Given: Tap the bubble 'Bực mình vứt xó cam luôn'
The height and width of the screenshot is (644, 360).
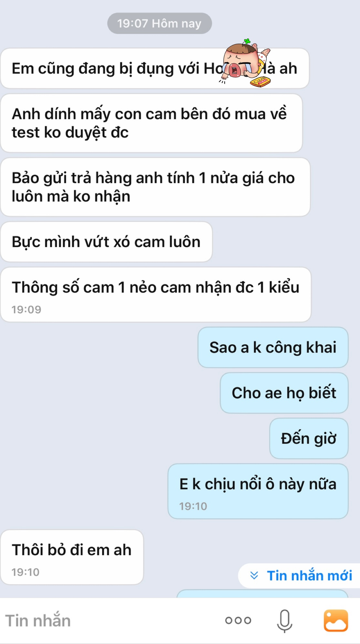Looking at the screenshot, I should coord(106,242).
